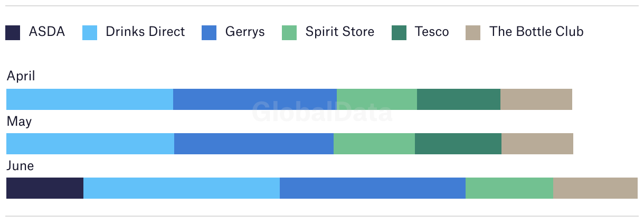Click the Spirit Store legend text
This screenshot has height=223, width=644.
tap(340, 32)
